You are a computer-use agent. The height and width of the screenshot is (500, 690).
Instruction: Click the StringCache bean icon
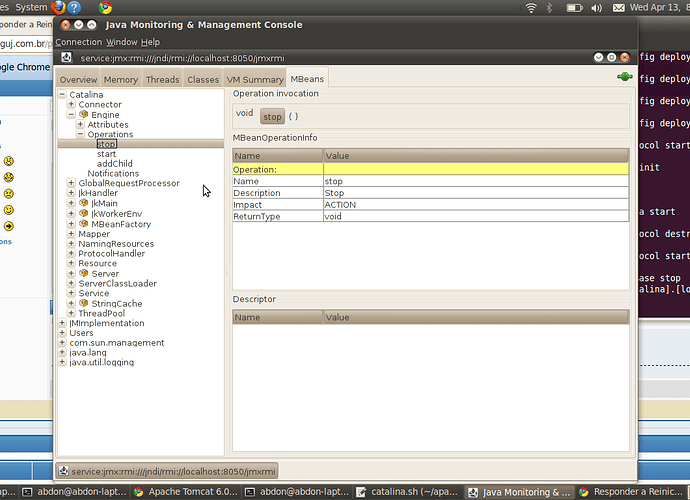[84, 303]
